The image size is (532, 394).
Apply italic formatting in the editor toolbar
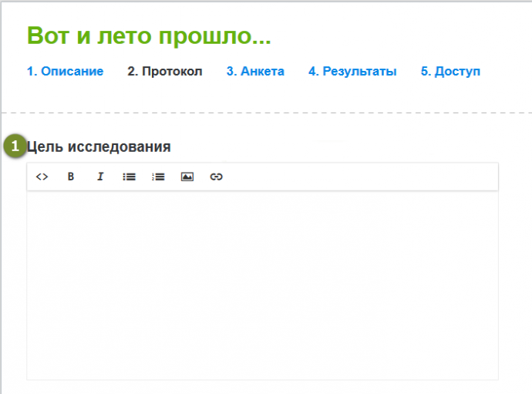100,177
